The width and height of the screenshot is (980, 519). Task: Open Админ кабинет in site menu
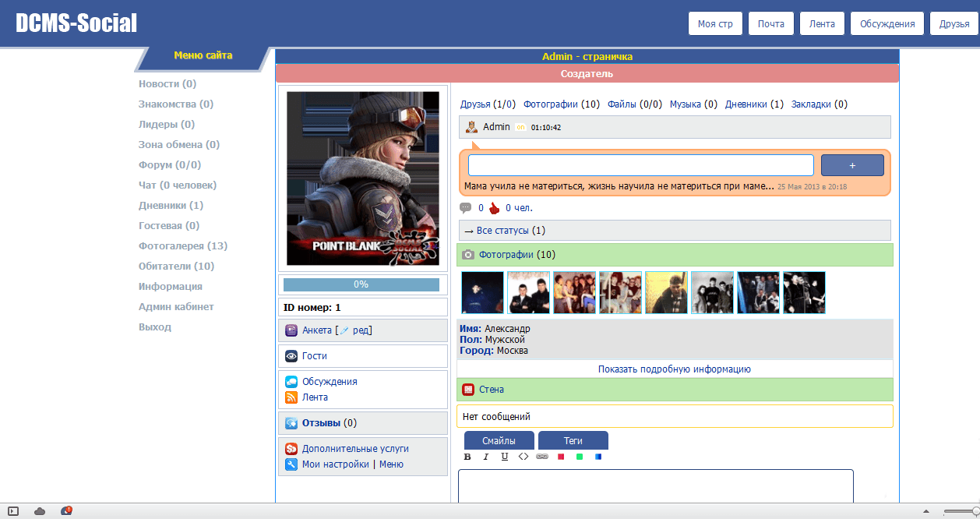(x=176, y=307)
